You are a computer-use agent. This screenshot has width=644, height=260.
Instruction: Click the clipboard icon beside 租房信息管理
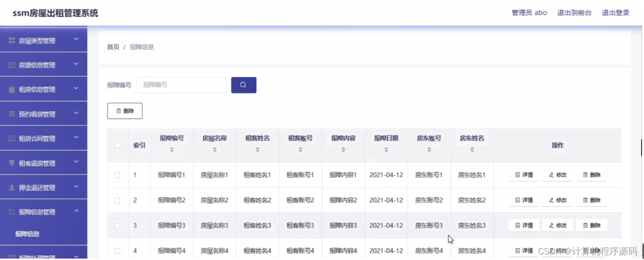coord(12,89)
